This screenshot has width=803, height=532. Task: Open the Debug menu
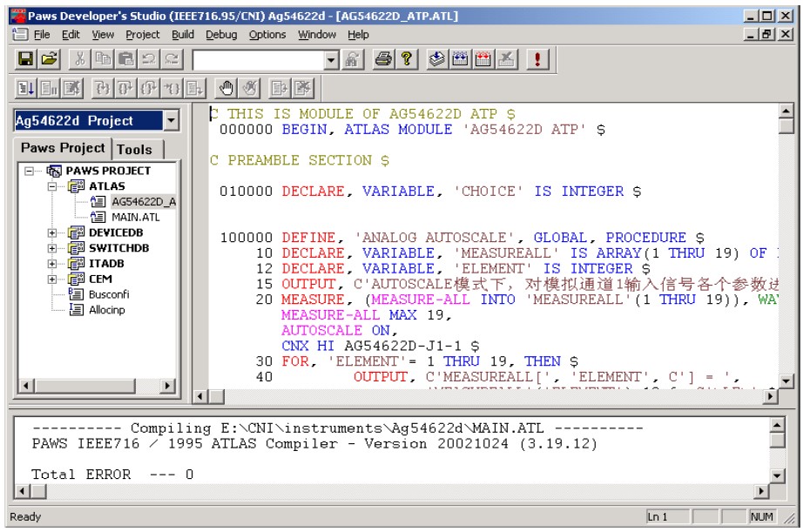221,35
